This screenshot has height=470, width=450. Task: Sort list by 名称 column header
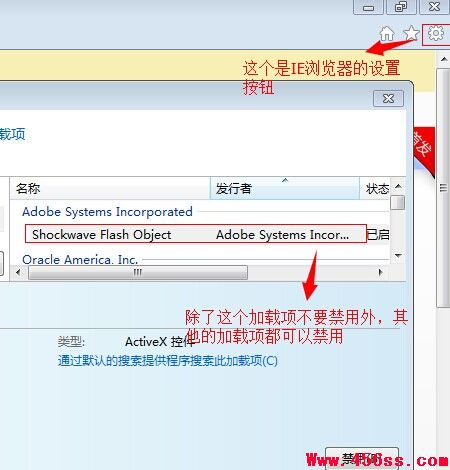point(110,188)
